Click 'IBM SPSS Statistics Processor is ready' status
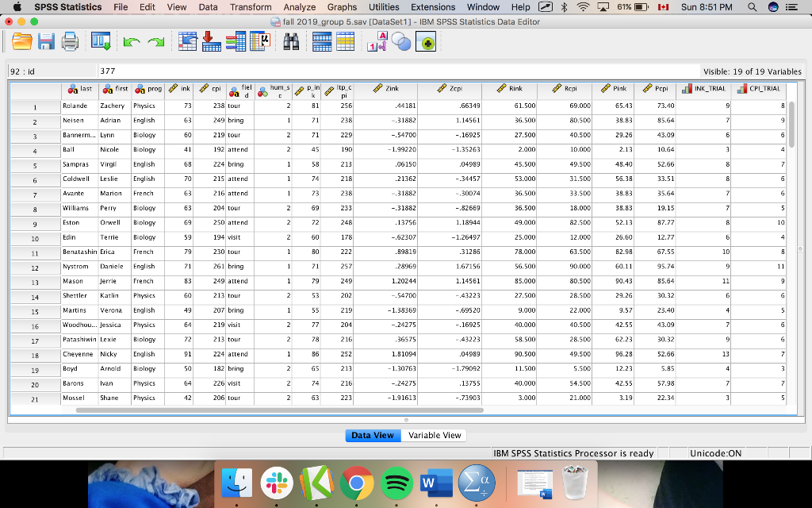This screenshot has height=508, width=812. (573, 453)
